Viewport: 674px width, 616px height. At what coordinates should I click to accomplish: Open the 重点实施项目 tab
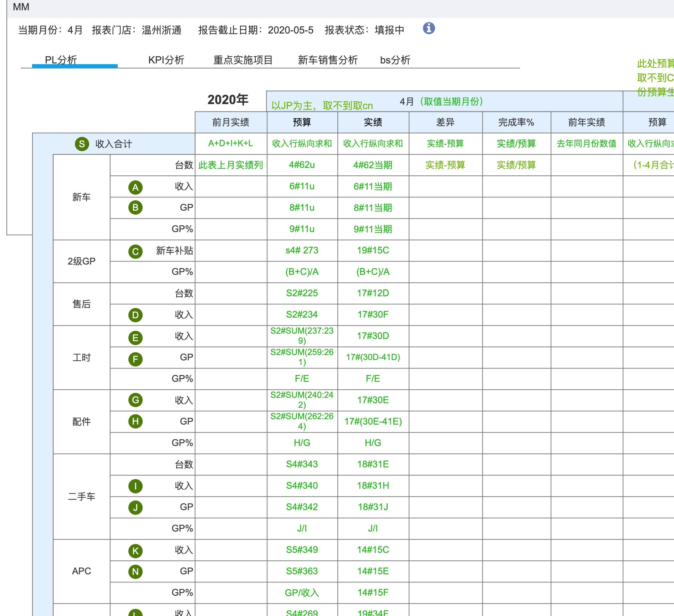click(x=243, y=60)
